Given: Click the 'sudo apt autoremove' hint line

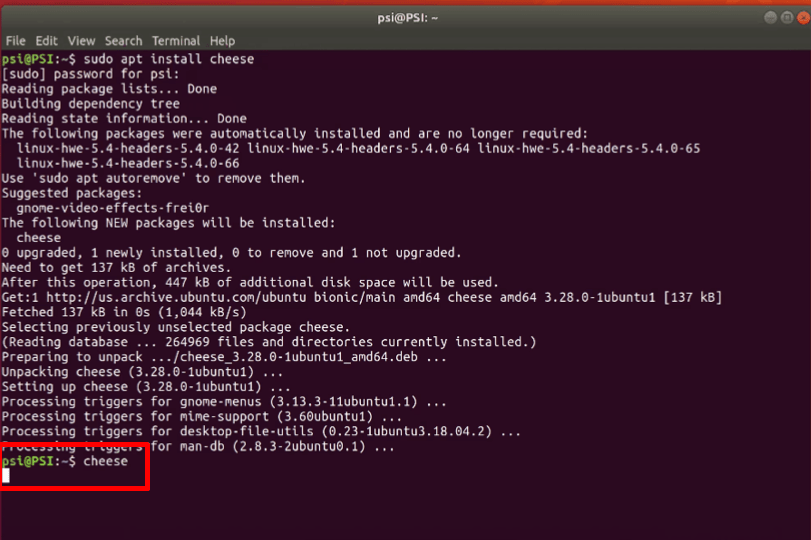Looking at the screenshot, I should [x=154, y=178].
